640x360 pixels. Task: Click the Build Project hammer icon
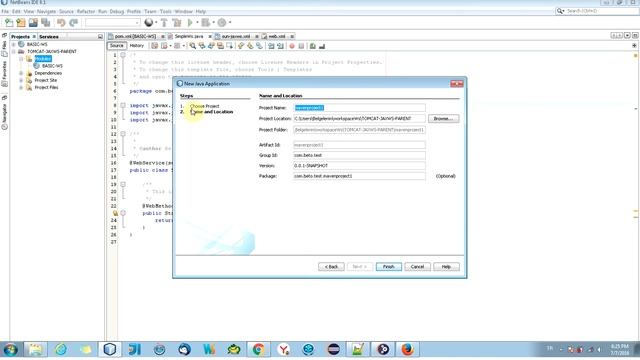[164, 22]
